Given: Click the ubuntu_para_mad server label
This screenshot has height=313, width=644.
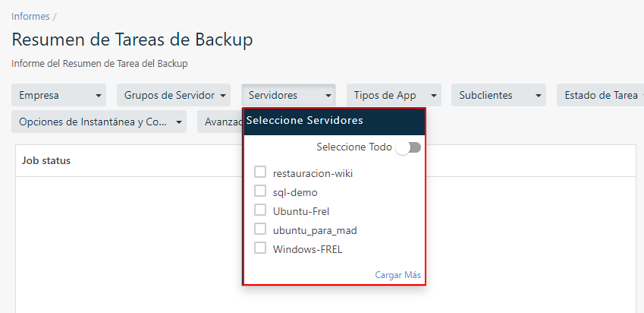Looking at the screenshot, I should click(x=314, y=230).
